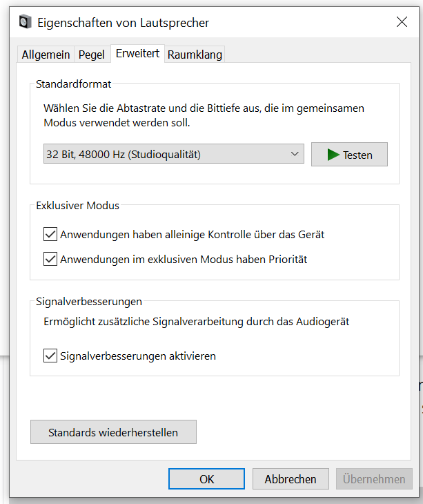The width and height of the screenshot is (423, 504).
Task: Click the text 'Ermöglicht zusätzliche Signalverarbeitung durch das Audiogerät'
Action: point(197,322)
